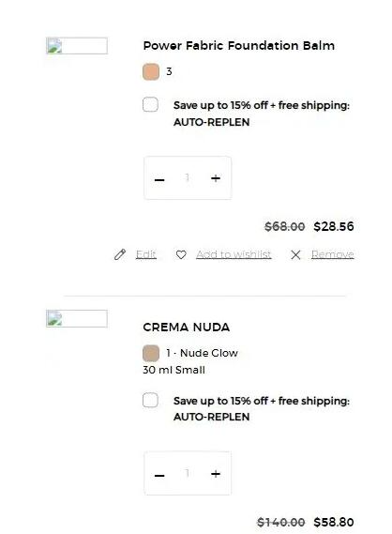
Task: Click the quantity field of CREMA NUDA
Action: tap(188, 473)
